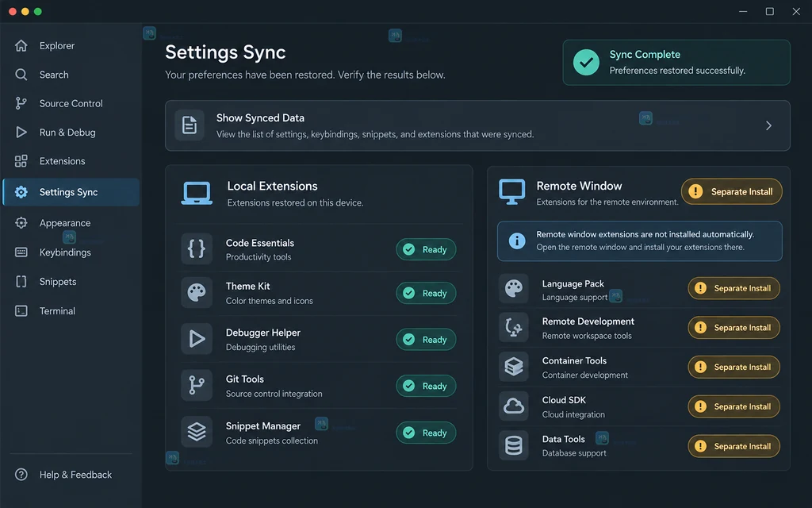This screenshot has width=812, height=508.
Task: Click the Container Tools box icon
Action: tap(514, 367)
